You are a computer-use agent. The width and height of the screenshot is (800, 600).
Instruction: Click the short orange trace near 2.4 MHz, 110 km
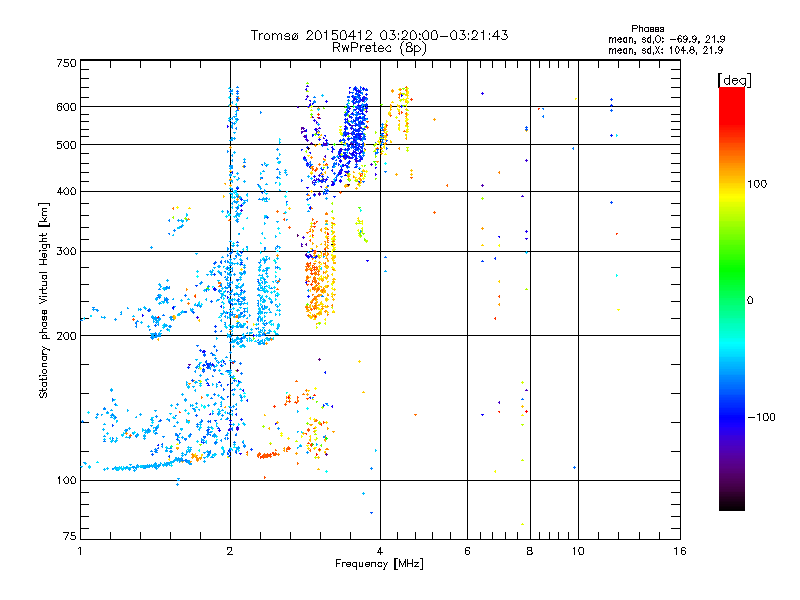coord(268,455)
